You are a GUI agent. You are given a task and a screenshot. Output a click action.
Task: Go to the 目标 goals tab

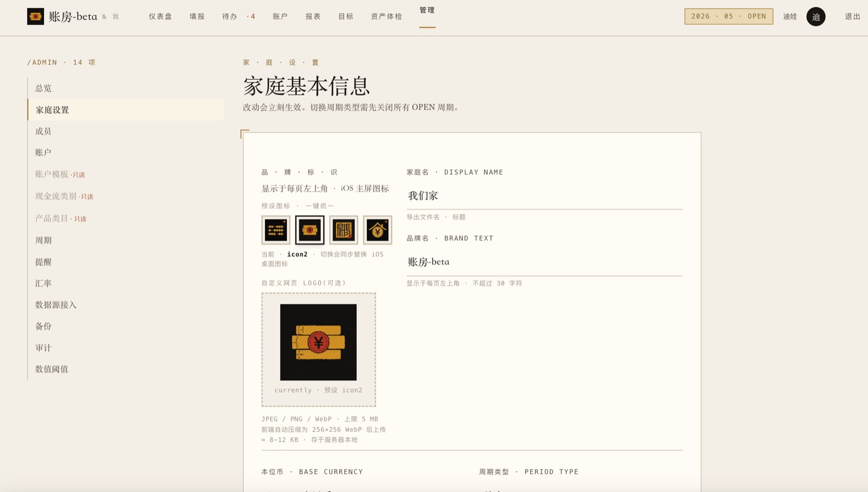pyautogui.click(x=346, y=16)
